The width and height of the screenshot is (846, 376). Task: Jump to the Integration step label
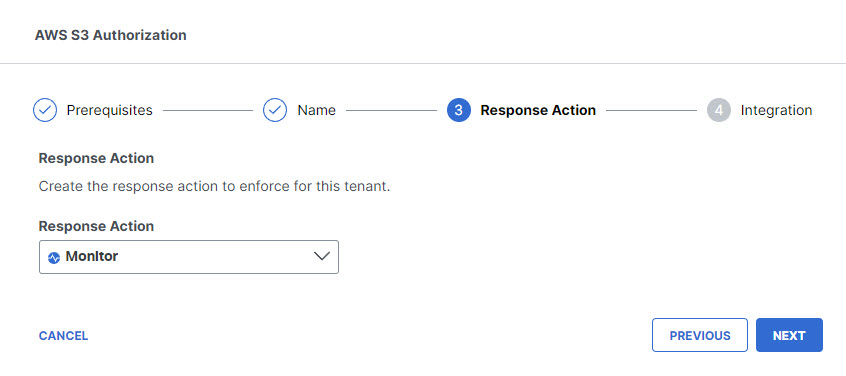pos(776,110)
